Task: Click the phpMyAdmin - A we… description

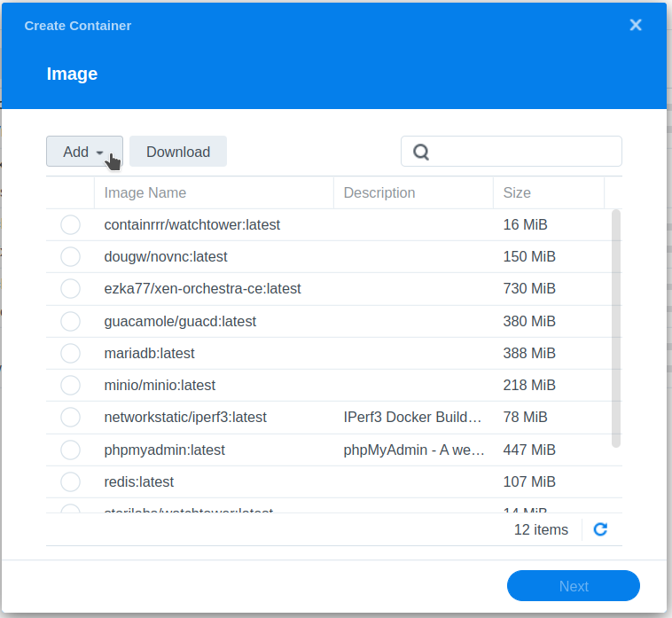Action: (x=414, y=450)
